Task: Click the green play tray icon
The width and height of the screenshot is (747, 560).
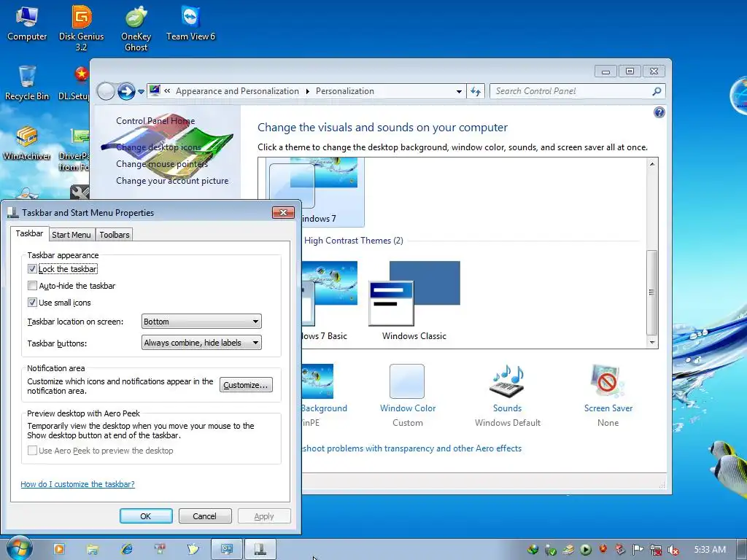Action: point(586,550)
